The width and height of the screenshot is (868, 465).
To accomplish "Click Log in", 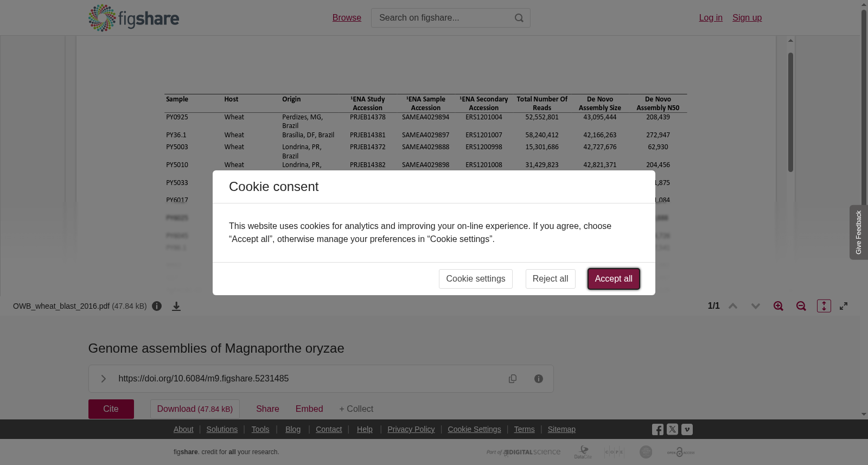I will (x=711, y=18).
